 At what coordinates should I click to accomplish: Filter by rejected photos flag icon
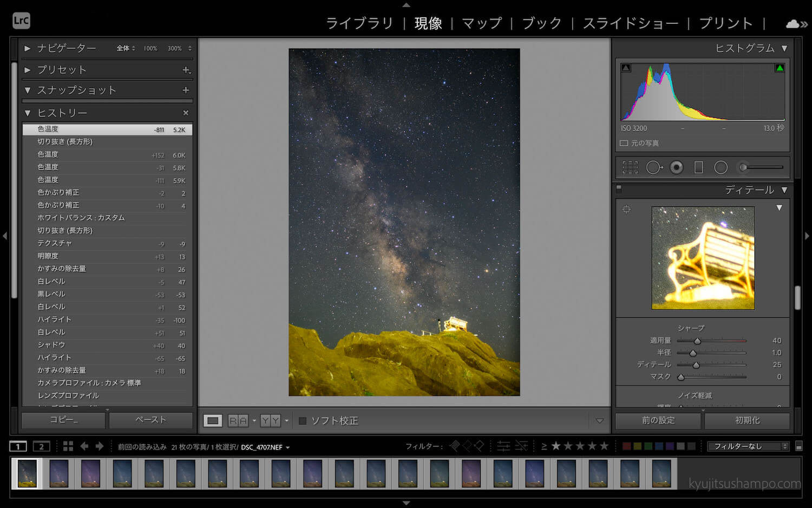coord(479,446)
